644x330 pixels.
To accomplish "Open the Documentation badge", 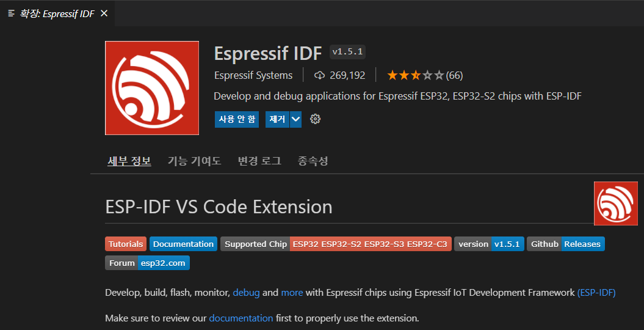I will click(183, 244).
